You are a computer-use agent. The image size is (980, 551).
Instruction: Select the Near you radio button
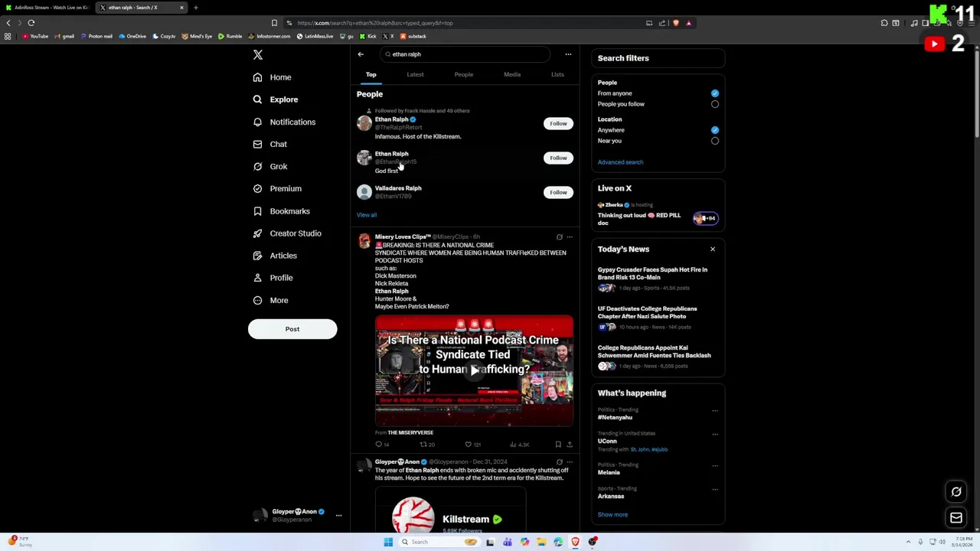pyautogui.click(x=715, y=141)
